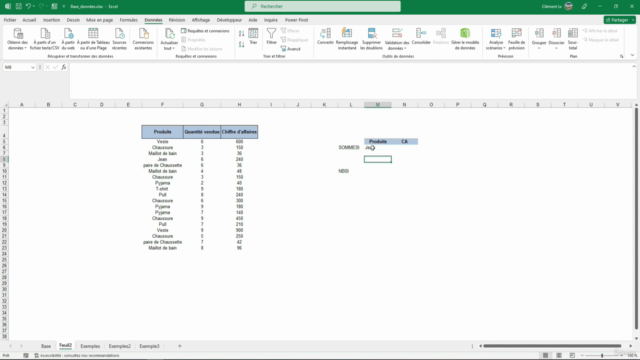Expand the Name Box dropdown
The height and width of the screenshot is (360, 640).
33,67
